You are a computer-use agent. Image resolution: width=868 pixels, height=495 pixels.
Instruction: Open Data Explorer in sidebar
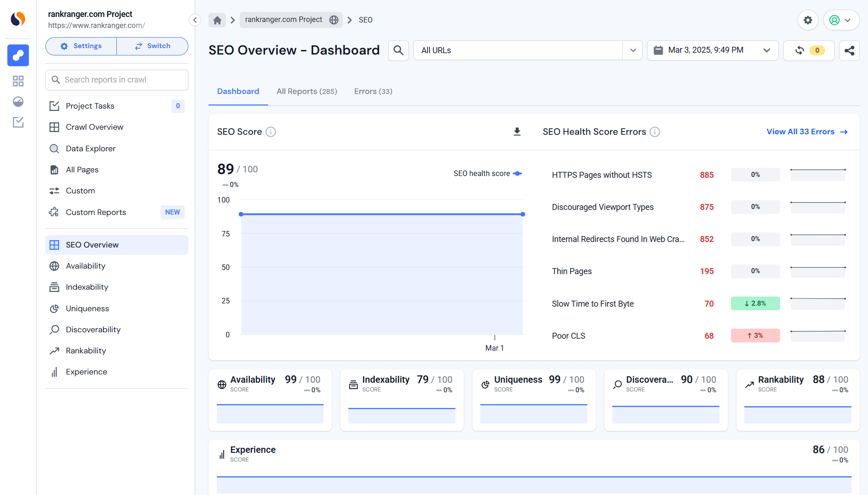(117, 148)
